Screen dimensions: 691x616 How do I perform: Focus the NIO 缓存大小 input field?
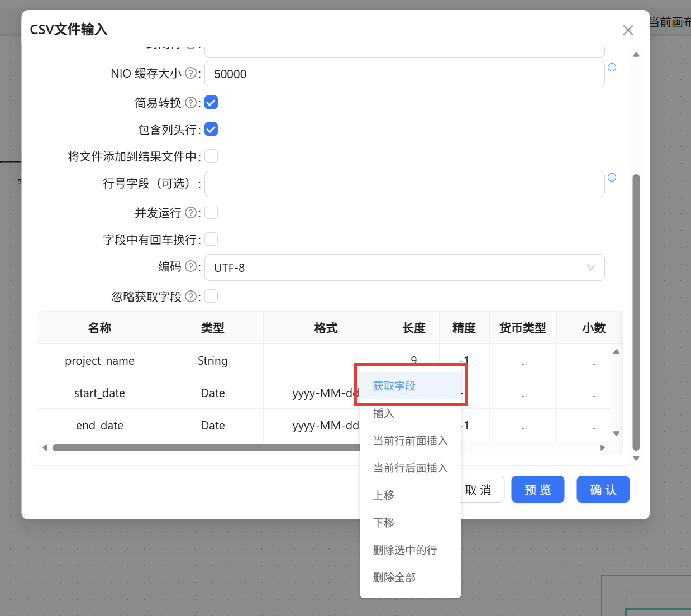pos(404,74)
